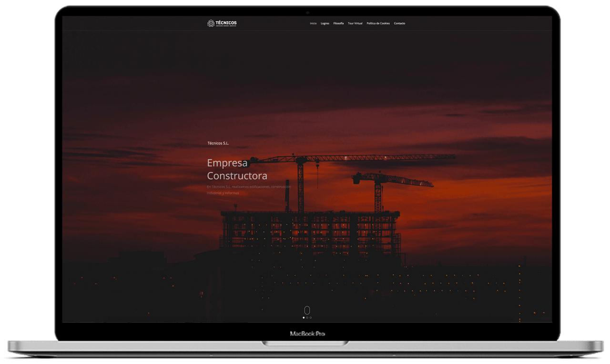
Task: Click the Técnicos emblem logo icon
Action: point(211,23)
